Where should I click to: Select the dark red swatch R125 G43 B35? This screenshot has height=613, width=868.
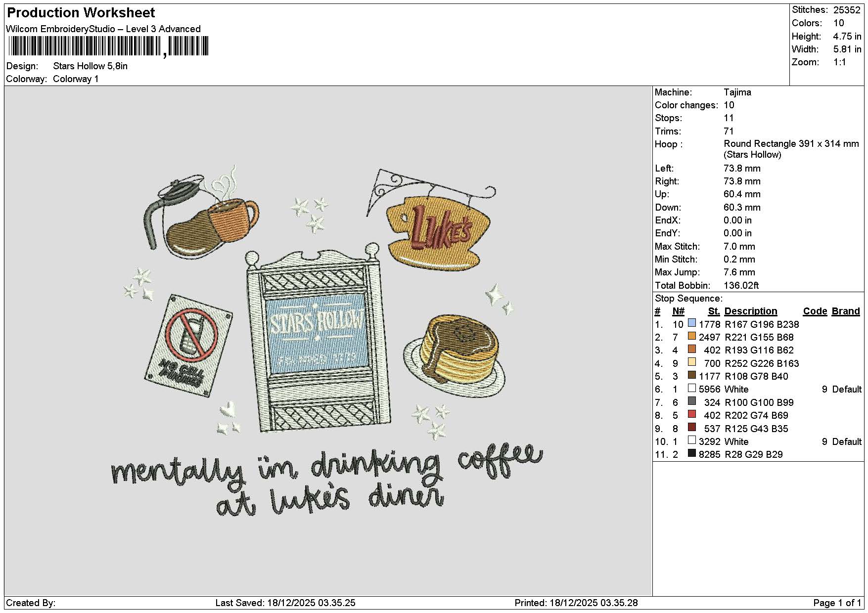tap(691, 428)
